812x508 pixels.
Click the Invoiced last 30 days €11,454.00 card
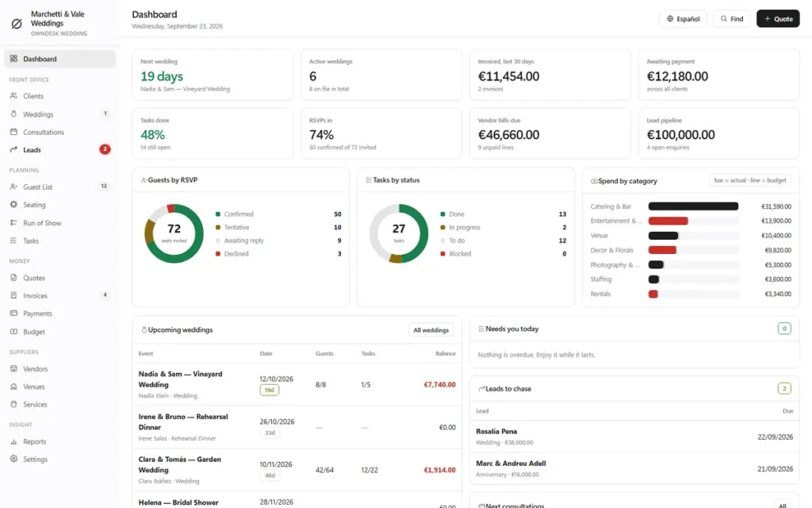click(550, 75)
